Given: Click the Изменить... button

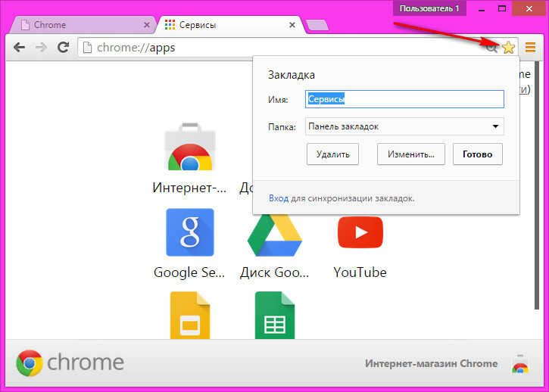Looking at the screenshot, I should click(x=410, y=154).
